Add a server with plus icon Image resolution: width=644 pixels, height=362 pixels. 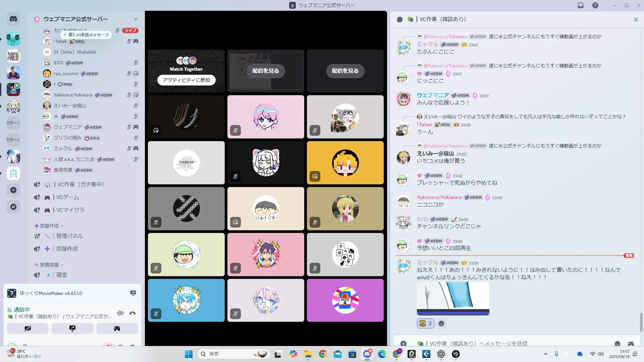pyautogui.click(x=13, y=190)
